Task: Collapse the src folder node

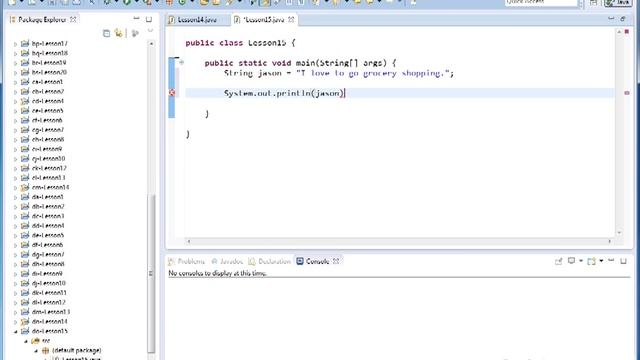Action: tap(26, 341)
